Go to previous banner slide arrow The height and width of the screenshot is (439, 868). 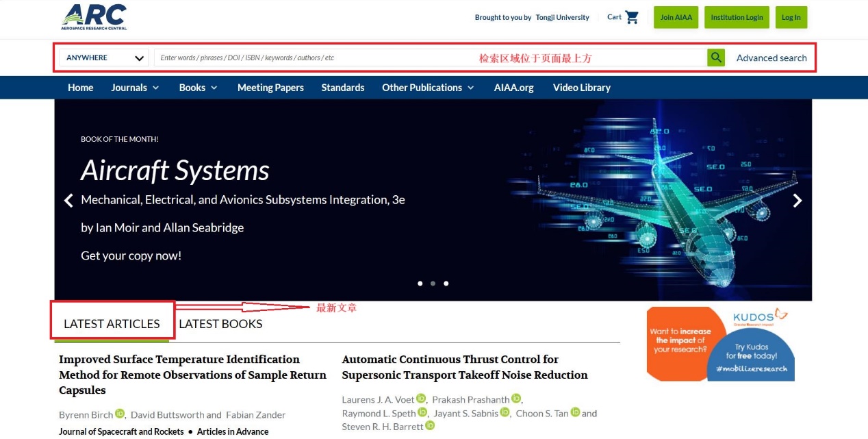pyautogui.click(x=68, y=200)
